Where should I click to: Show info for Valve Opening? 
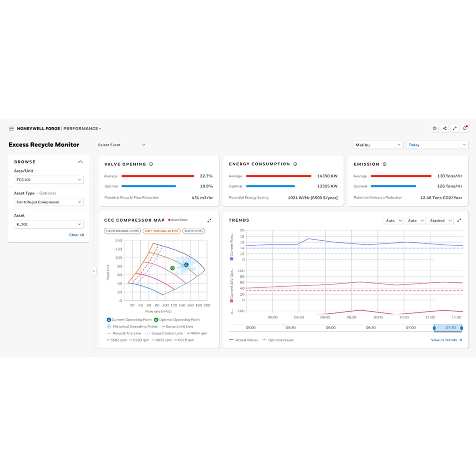151,164
